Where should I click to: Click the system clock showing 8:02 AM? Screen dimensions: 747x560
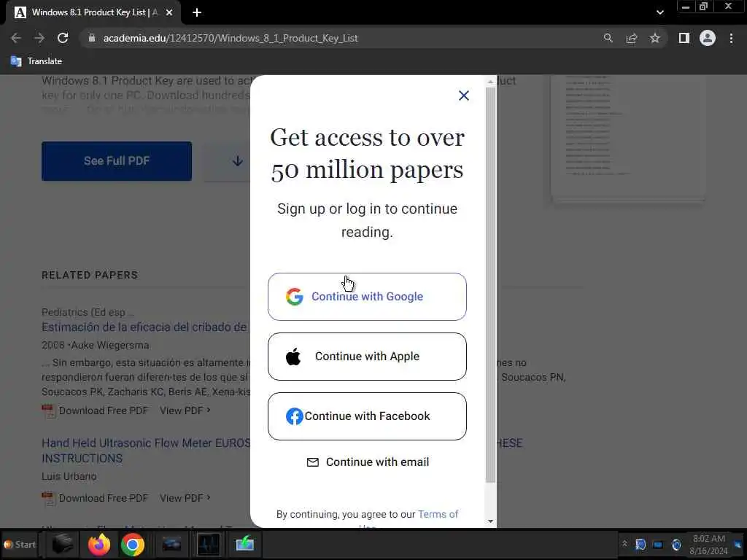(x=709, y=545)
